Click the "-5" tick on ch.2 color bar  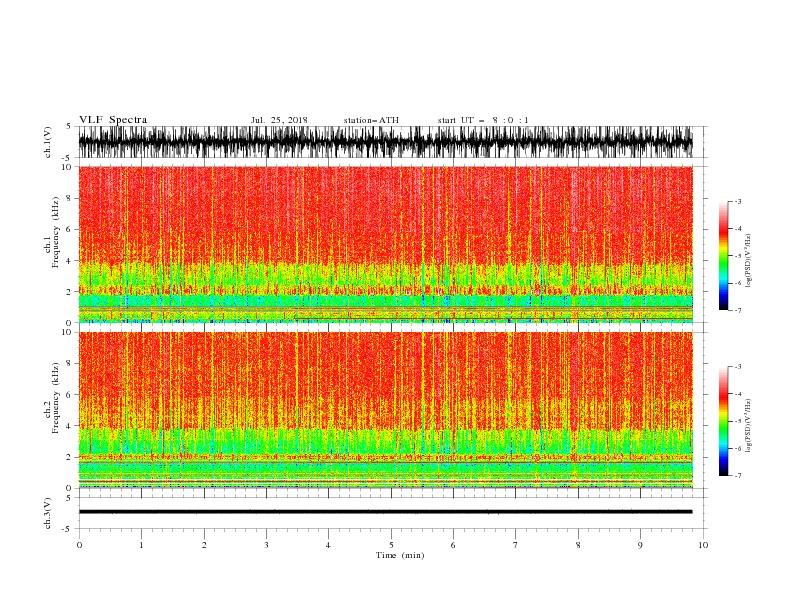tap(738, 421)
